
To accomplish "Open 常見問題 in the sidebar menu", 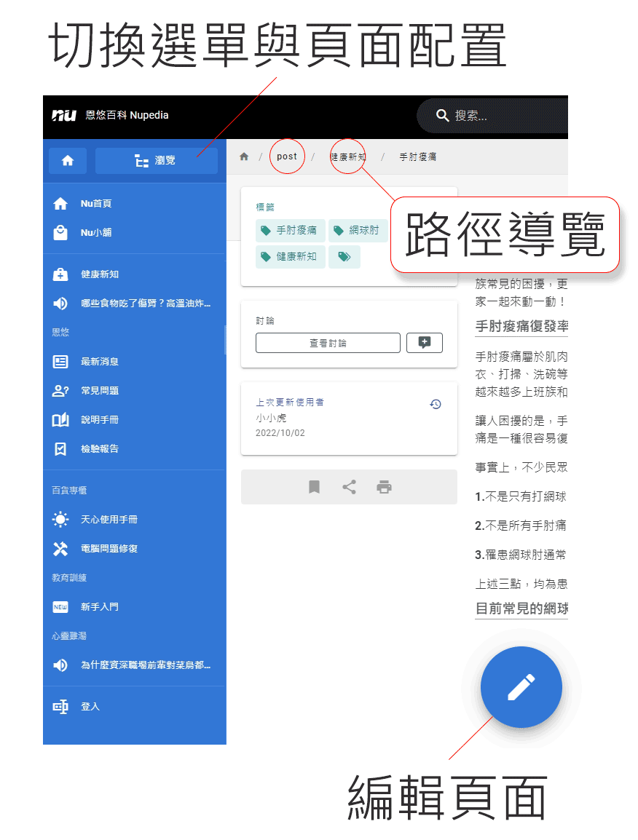I will pyautogui.click(x=99, y=391).
